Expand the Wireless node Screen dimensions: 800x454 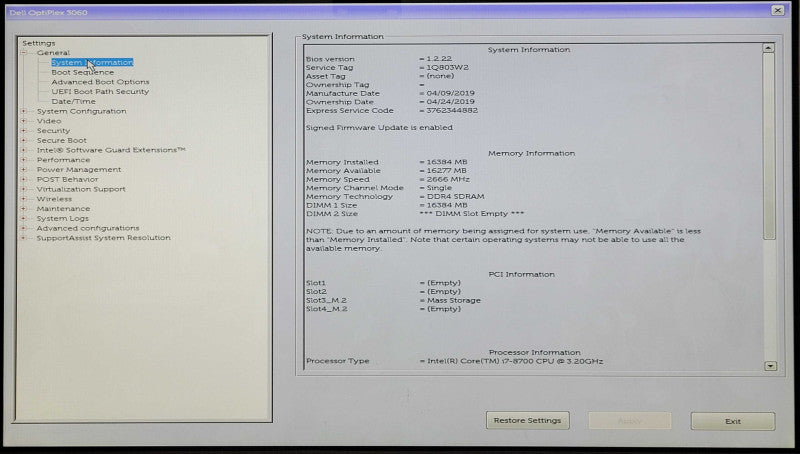point(23,199)
